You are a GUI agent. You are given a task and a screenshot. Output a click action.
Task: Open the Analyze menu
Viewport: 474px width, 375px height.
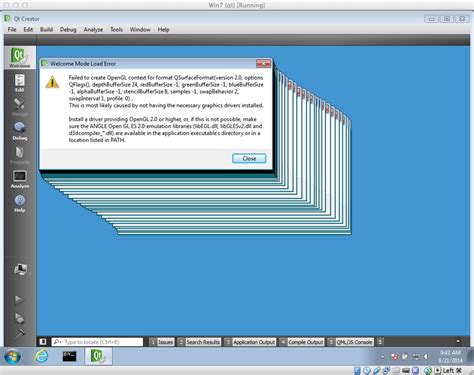point(93,29)
